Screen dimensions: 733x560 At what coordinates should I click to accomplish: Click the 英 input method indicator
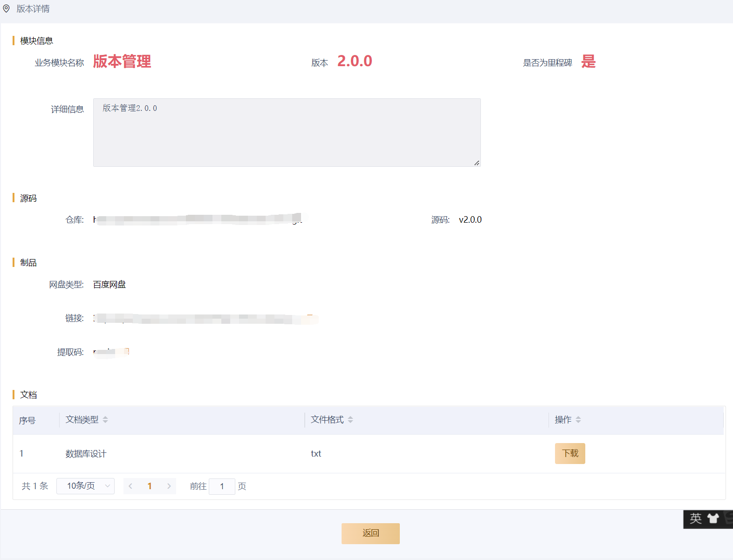click(696, 519)
